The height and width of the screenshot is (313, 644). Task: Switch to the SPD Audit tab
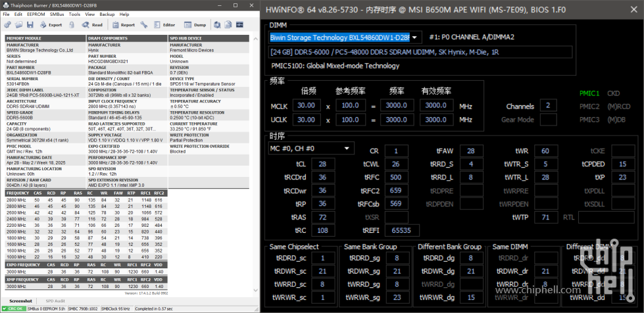[x=55, y=301]
